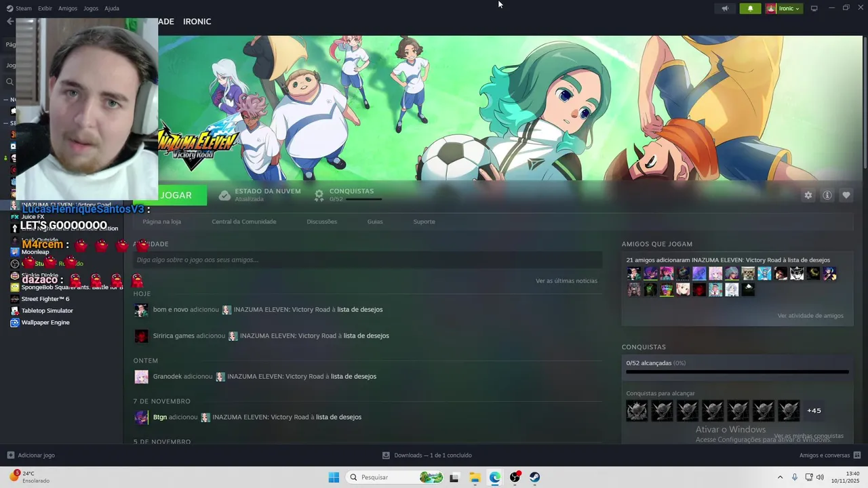This screenshot has height=488, width=868.
Task: Open the Conquistas achievements gear icon
Action: tap(319, 195)
